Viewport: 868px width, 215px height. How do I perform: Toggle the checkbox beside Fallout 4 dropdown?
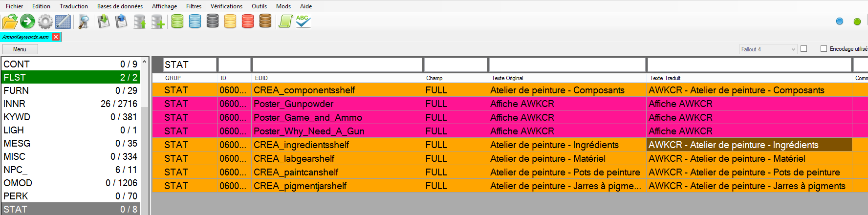[804, 49]
